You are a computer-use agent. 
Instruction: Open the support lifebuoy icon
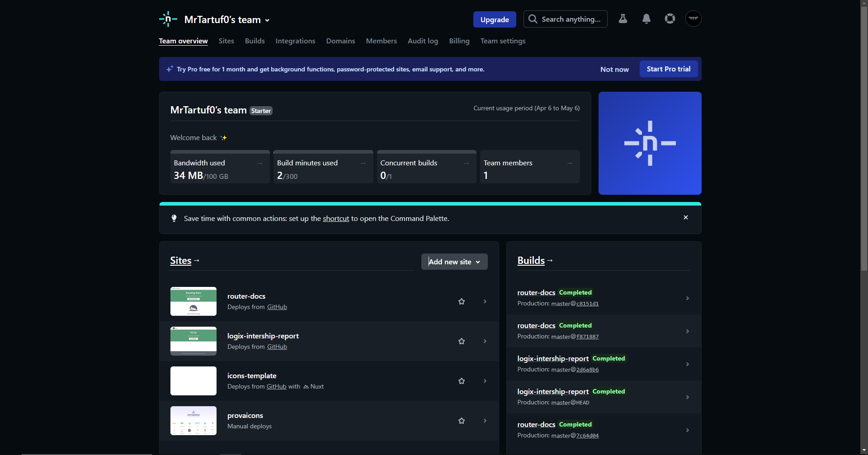(x=670, y=19)
